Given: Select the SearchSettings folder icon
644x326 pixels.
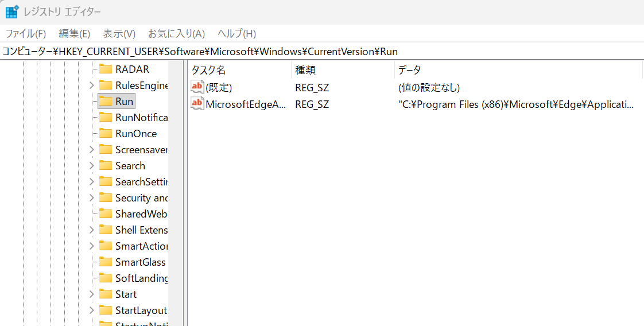Looking at the screenshot, I should pyautogui.click(x=106, y=181).
